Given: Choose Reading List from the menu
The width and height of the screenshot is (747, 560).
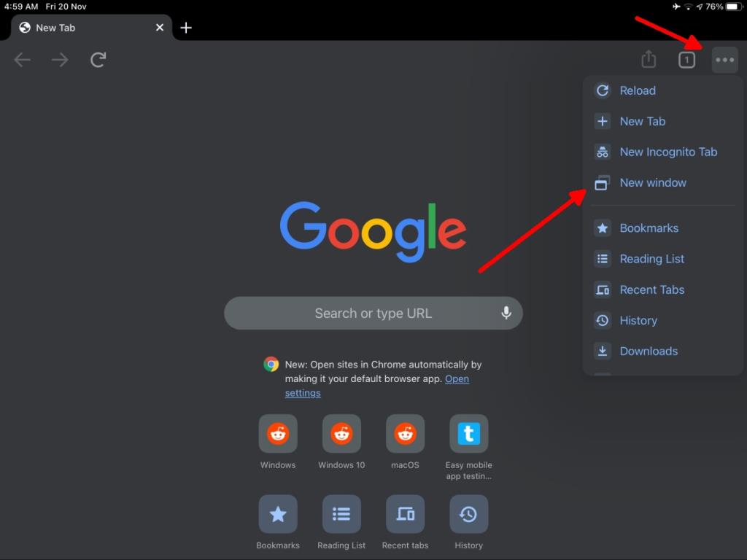Looking at the screenshot, I should [651, 259].
